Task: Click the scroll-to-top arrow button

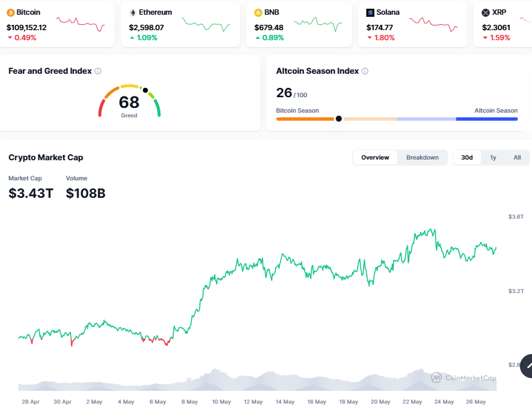Action: (527, 365)
